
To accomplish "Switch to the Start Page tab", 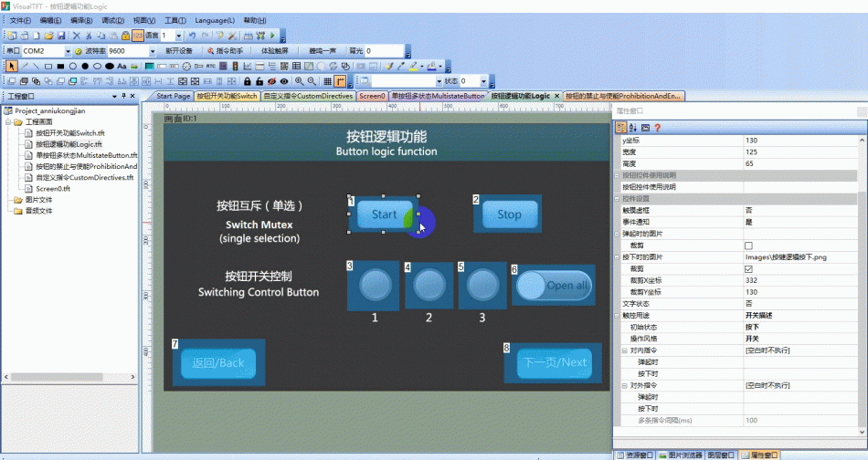I will coord(173,96).
